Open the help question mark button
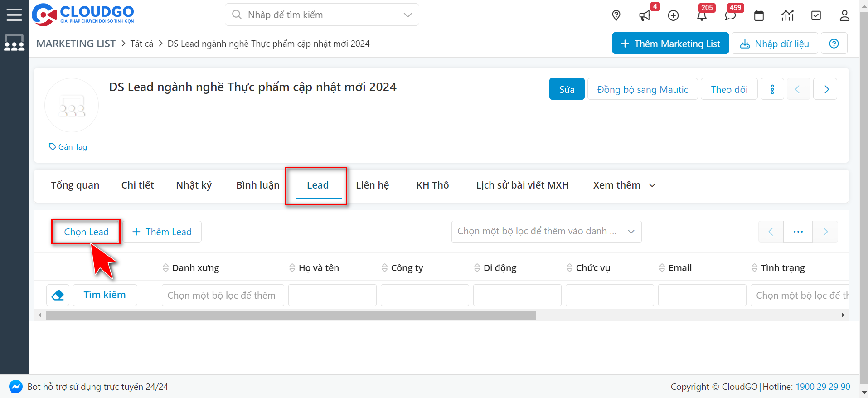The image size is (868, 398). click(x=834, y=44)
